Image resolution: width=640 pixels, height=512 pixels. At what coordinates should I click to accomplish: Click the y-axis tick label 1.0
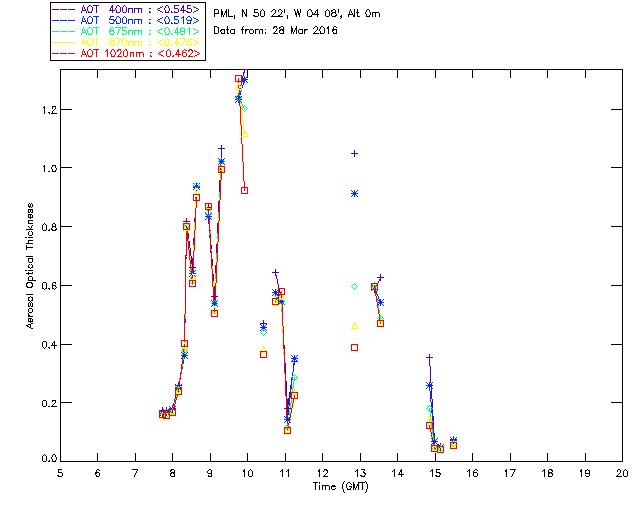click(x=47, y=168)
